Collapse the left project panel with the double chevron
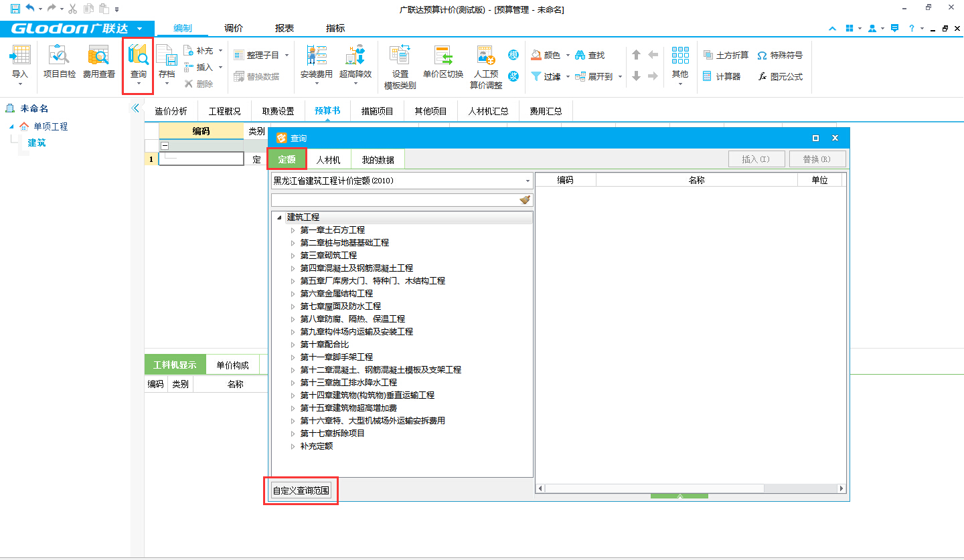This screenshot has width=964, height=560. 135,108
